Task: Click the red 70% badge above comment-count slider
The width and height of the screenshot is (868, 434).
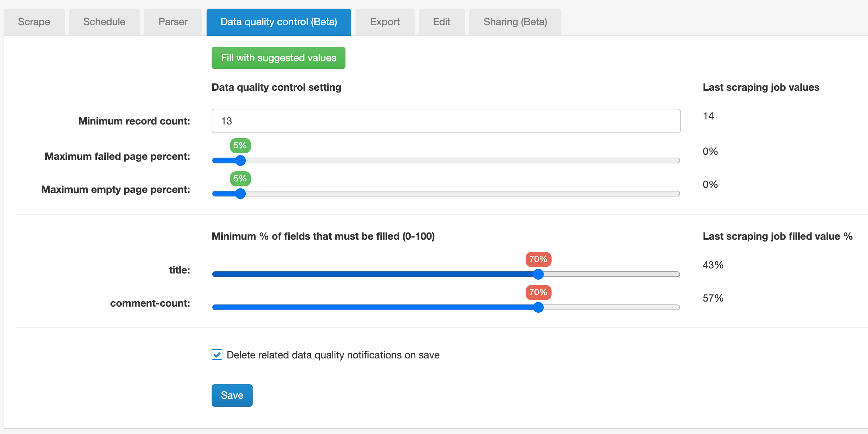Action: pos(538,292)
